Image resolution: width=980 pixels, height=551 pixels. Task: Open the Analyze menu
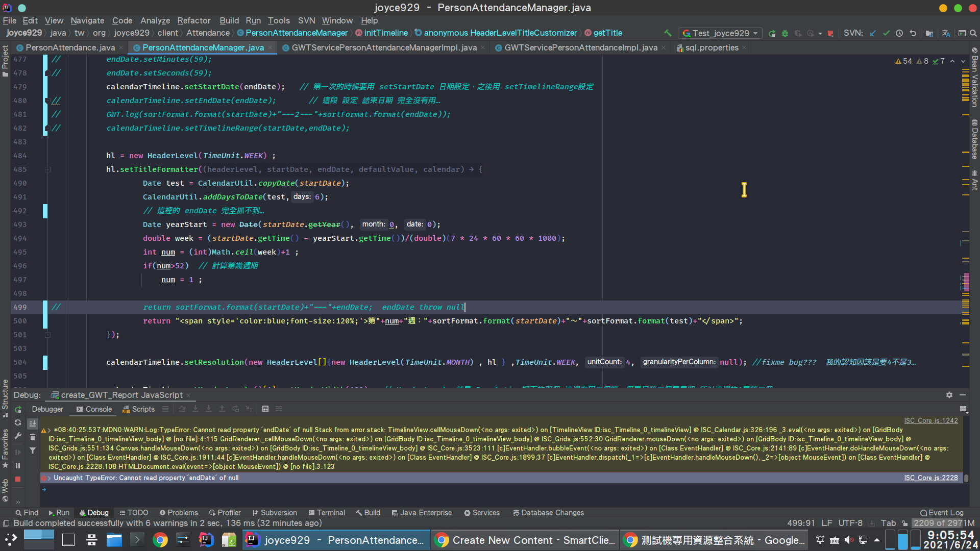[x=155, y=20]
